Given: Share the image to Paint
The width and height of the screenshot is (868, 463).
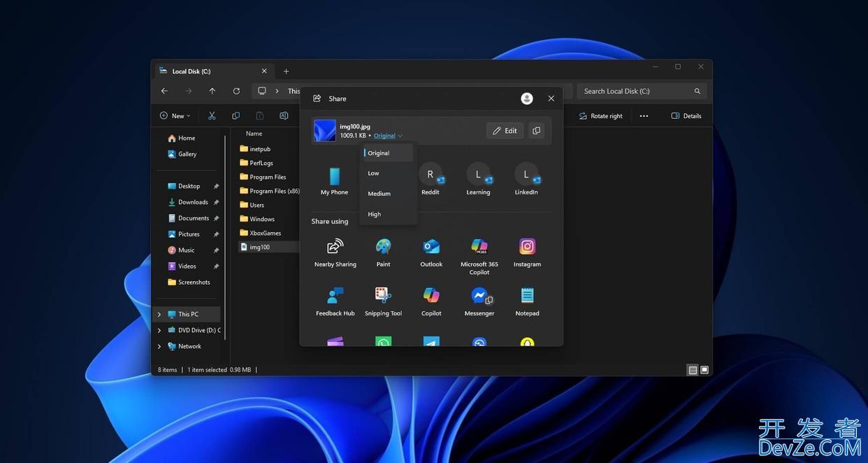Looking at the screenshot, I should tap(383, 253).
